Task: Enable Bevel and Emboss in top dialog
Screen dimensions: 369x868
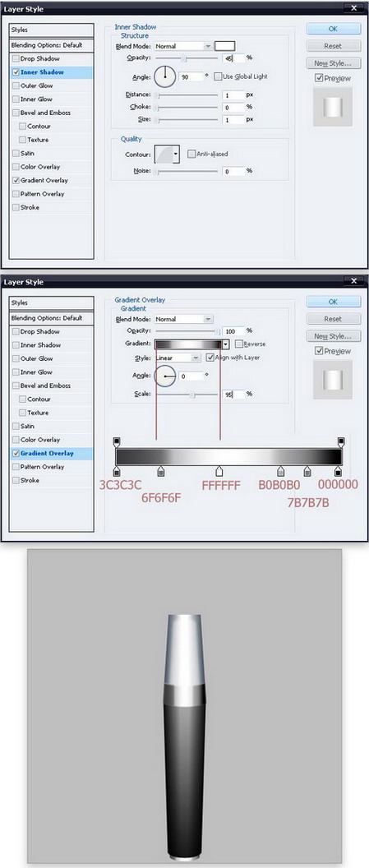Action: pyautogui.click(x=16, y=113)
